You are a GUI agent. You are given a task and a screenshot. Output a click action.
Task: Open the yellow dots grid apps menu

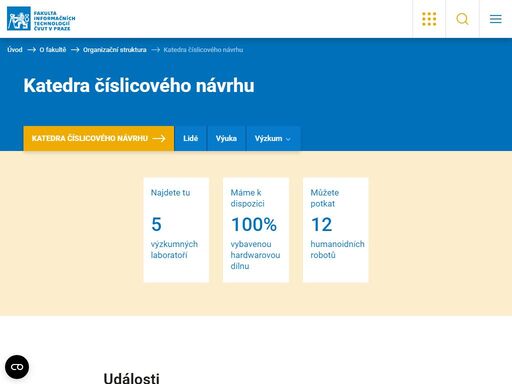(429, 19)
